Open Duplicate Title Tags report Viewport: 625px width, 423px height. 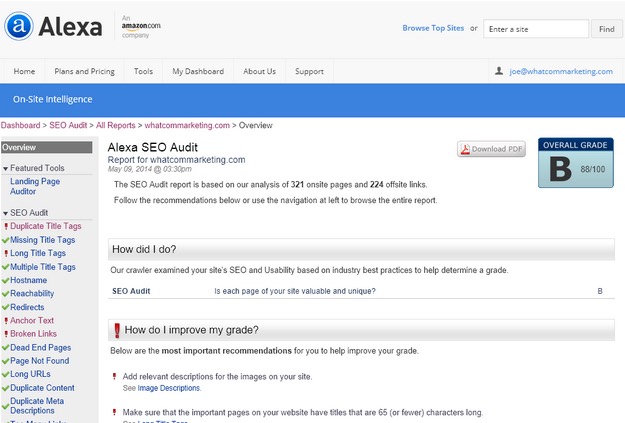(45, 226)
